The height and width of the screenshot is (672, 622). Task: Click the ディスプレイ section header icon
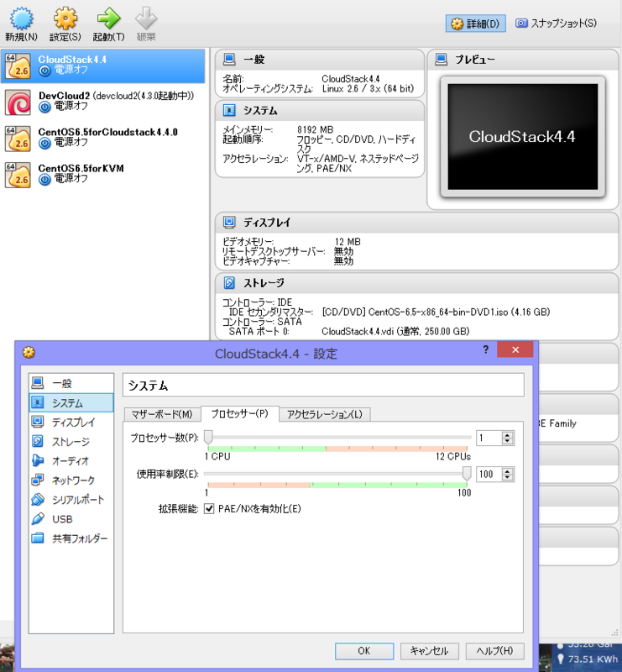(x=229, y=222)
